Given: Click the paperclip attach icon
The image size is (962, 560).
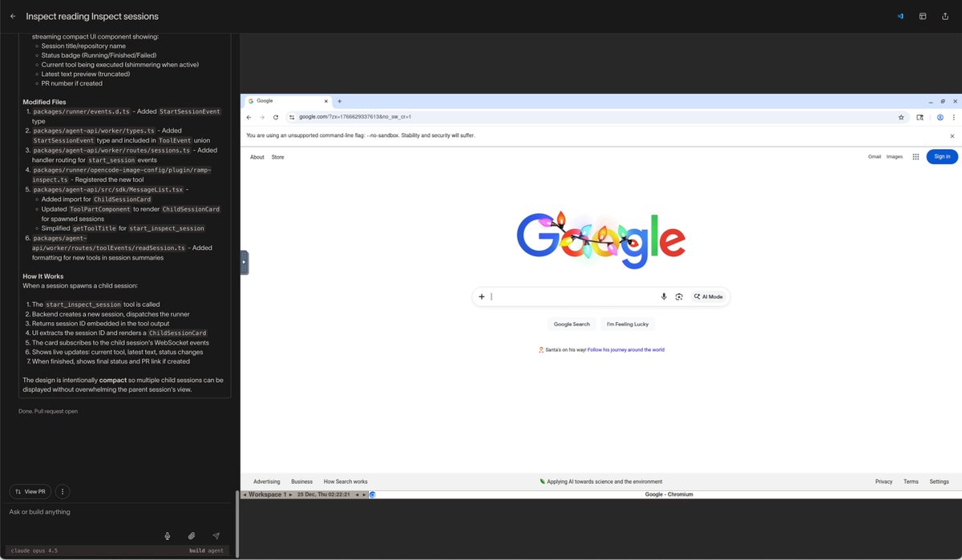Looking at the screenshot, I should 192,535.
